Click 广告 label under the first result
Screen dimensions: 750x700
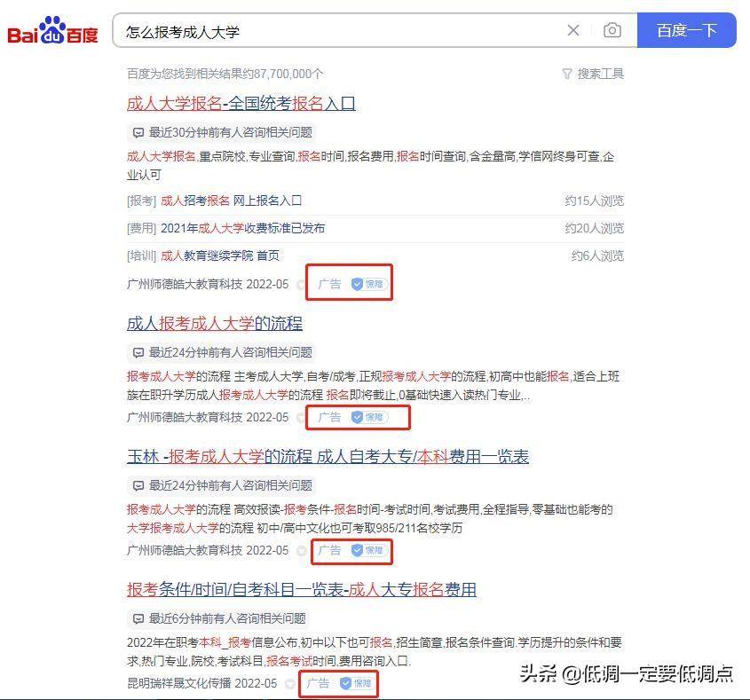click(329, 285)
